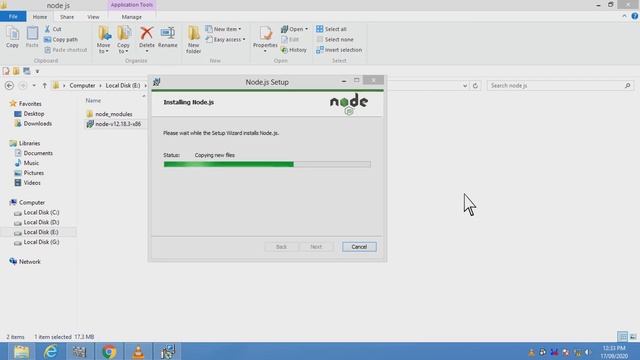Cancel the Node.js installation
This screenshot has width=640, height=360.
[x=359, y=247]
